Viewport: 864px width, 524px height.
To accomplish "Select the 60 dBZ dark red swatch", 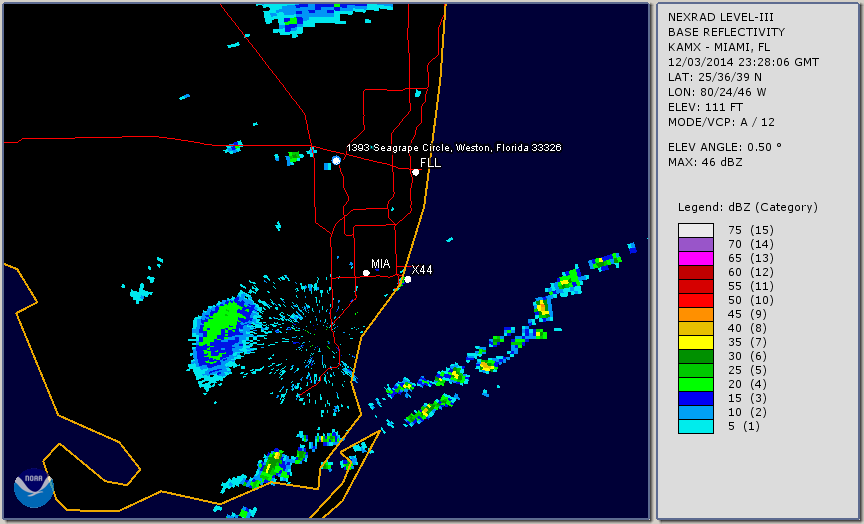I will pyautogui.click(x=696, y=272).
